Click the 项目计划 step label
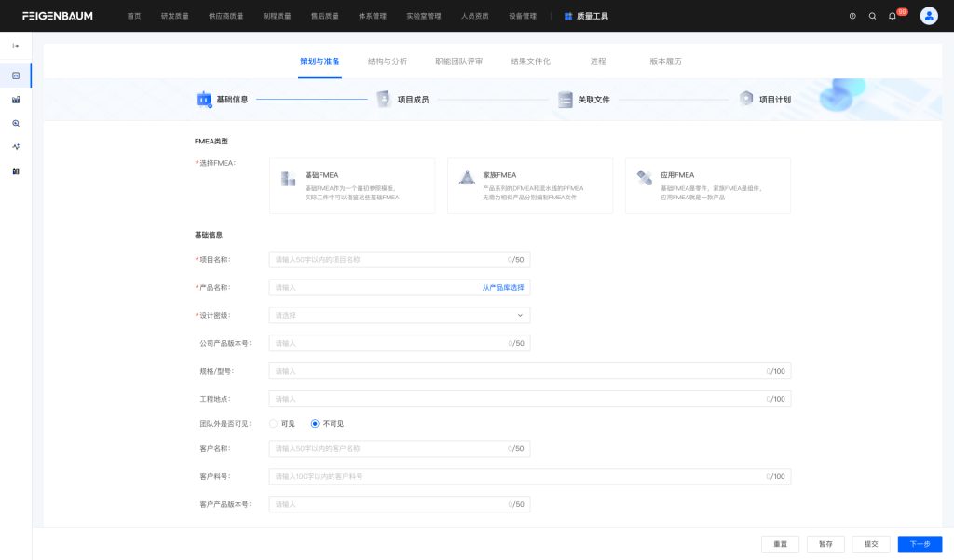Viewport: 954px width, 560px height. coord(775,100)
